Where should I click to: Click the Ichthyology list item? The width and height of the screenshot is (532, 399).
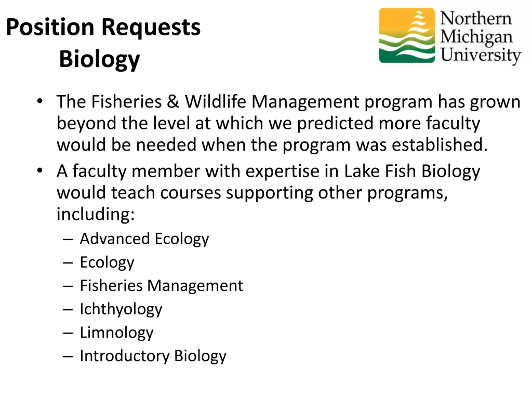tap(121, 309)
